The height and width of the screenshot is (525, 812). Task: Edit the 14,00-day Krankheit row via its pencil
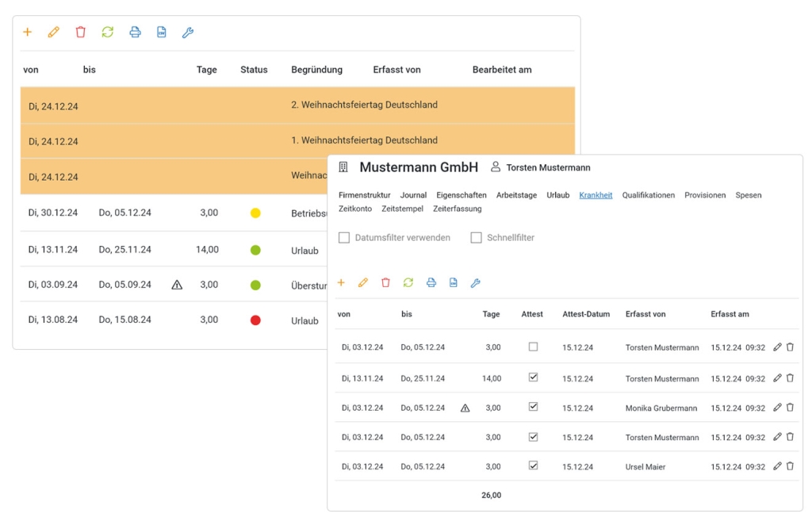pyautogui.click(x=777, y=378)
